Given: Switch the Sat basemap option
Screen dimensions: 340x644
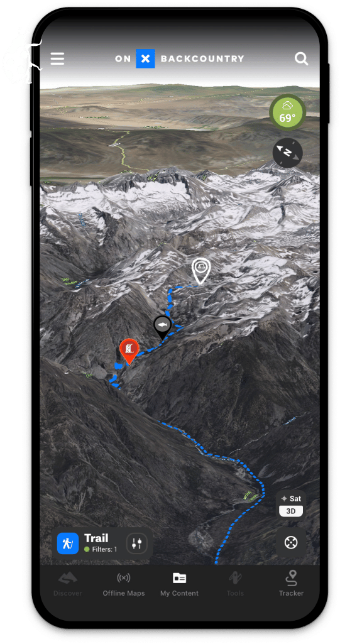Looking at the screenshot, I should click(291, 499).
